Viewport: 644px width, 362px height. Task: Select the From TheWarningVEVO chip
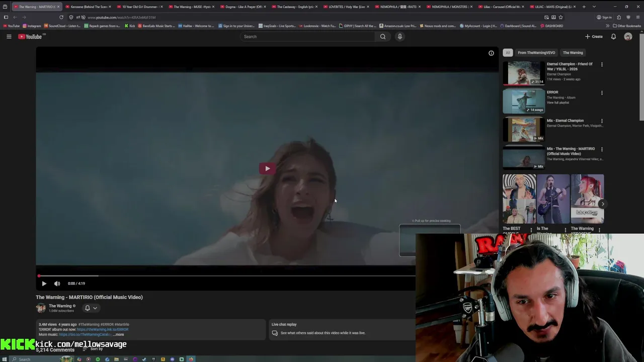coord(536,52)
